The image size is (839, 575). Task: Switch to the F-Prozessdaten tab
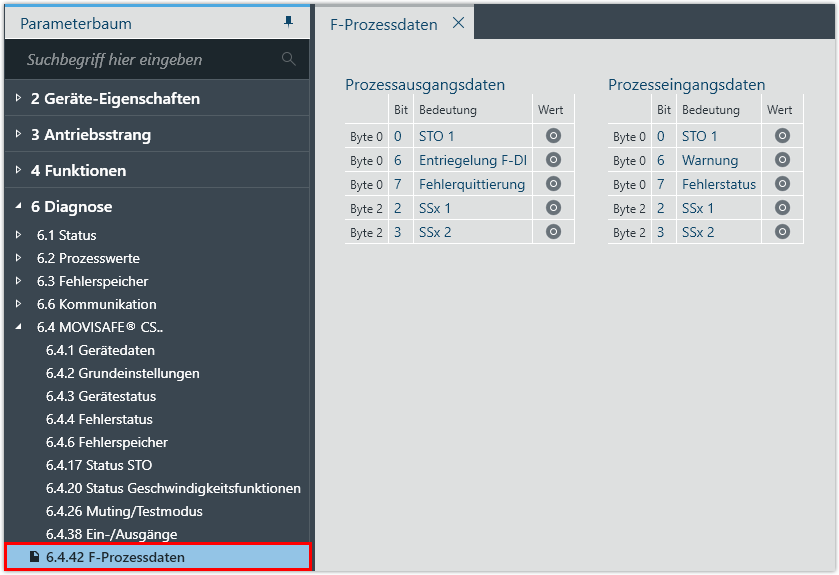click(x=383, y=24)
